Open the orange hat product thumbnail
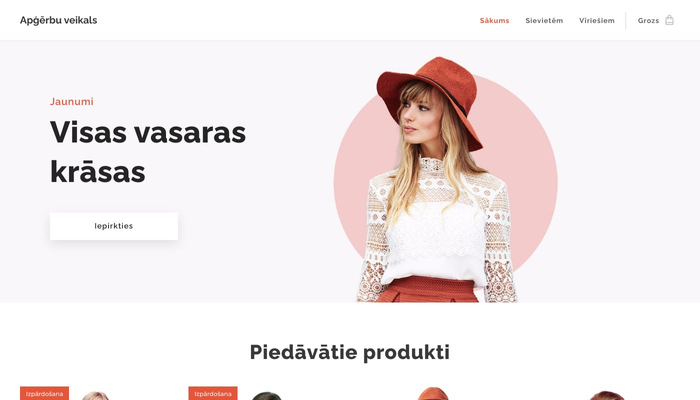The width and height of the screenshot is (700, 400). coord(433,394)
